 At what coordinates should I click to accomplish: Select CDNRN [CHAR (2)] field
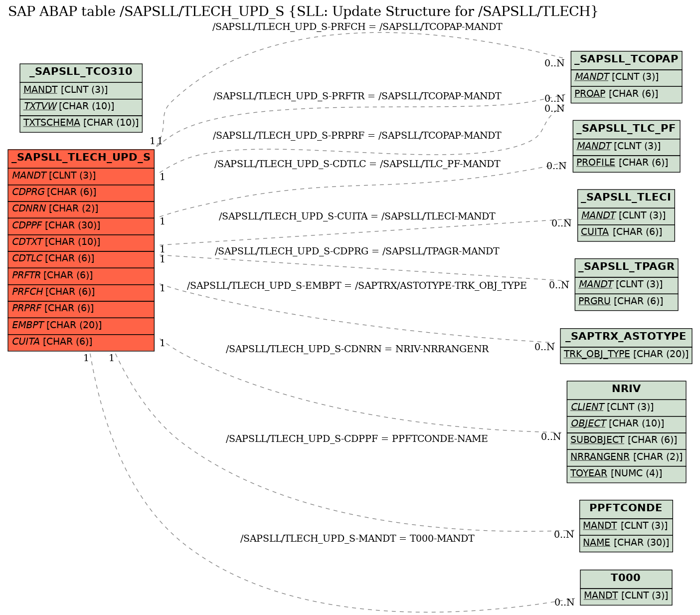(x=81, y=209)
